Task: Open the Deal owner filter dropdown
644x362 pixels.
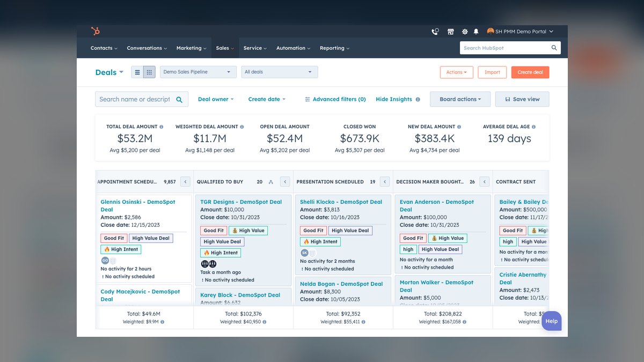Action: 216,99
